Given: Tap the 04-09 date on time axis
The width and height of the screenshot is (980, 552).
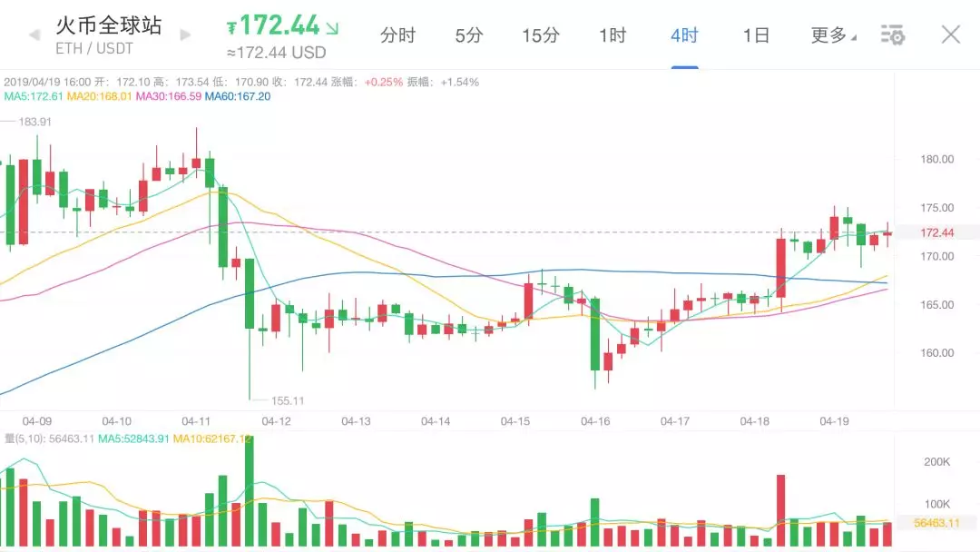Looking at the screenshot, I should 37,421.
